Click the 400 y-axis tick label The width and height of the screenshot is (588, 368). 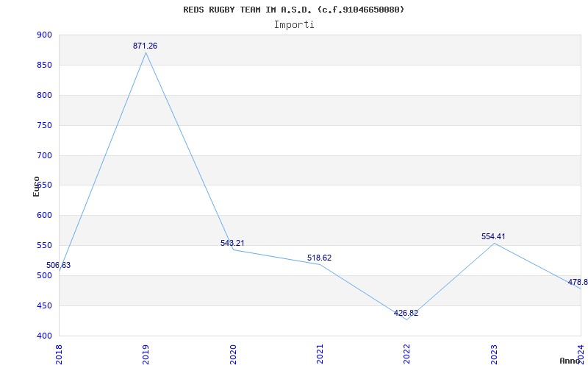pos(44,336)
